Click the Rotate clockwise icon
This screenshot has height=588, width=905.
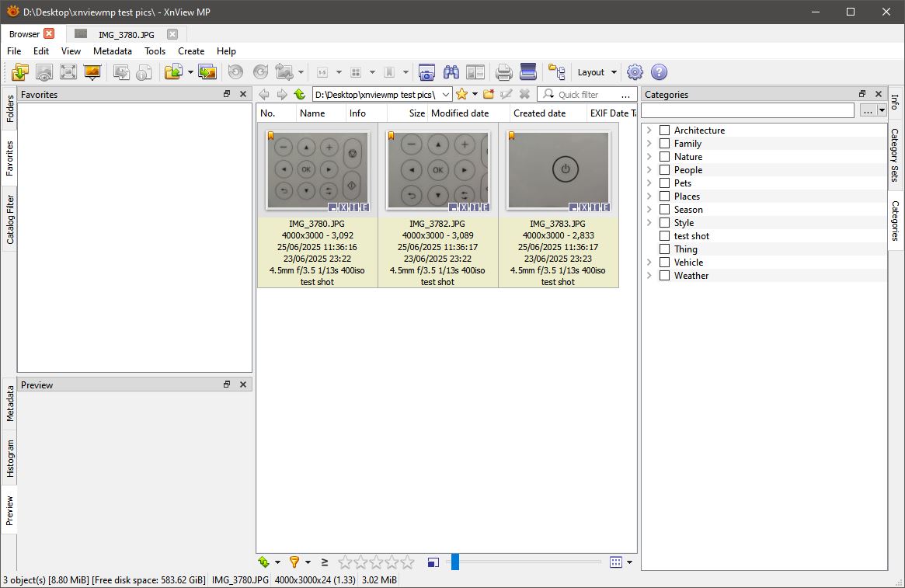click(260, 72)
